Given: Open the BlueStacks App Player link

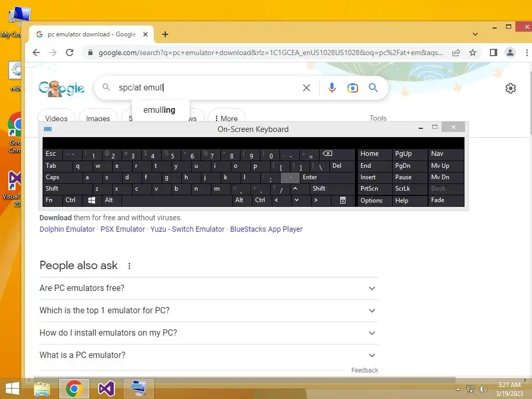Looking at the screenshot, I should tap(267, 229).
